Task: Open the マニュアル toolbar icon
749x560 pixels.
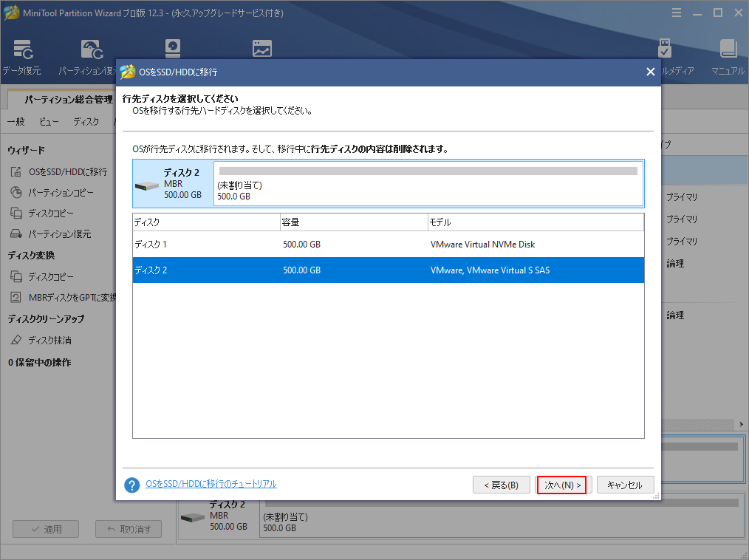Action: [x=728, y=49]
